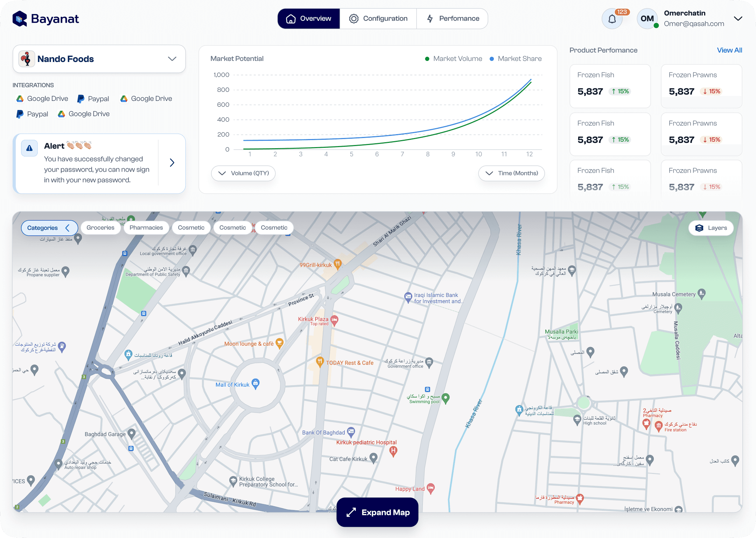Click the OM user avatar
Screen dimensions: 756x538
pyautogui.click(x=647, y=19)
